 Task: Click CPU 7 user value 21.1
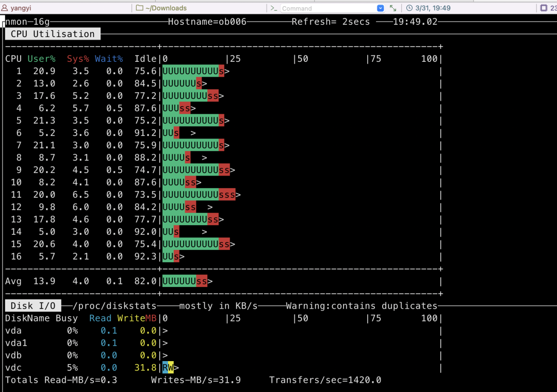[x=44, y=145]
